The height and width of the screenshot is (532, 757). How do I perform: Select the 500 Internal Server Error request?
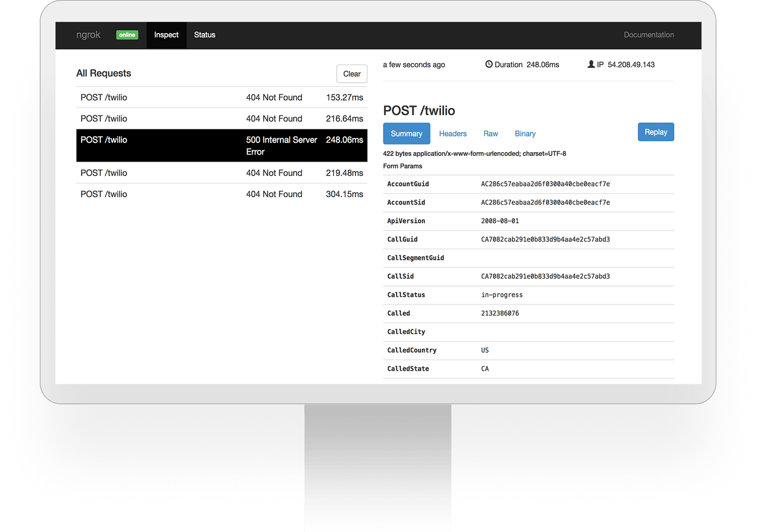pyautogui.click(x=221, y=146)
